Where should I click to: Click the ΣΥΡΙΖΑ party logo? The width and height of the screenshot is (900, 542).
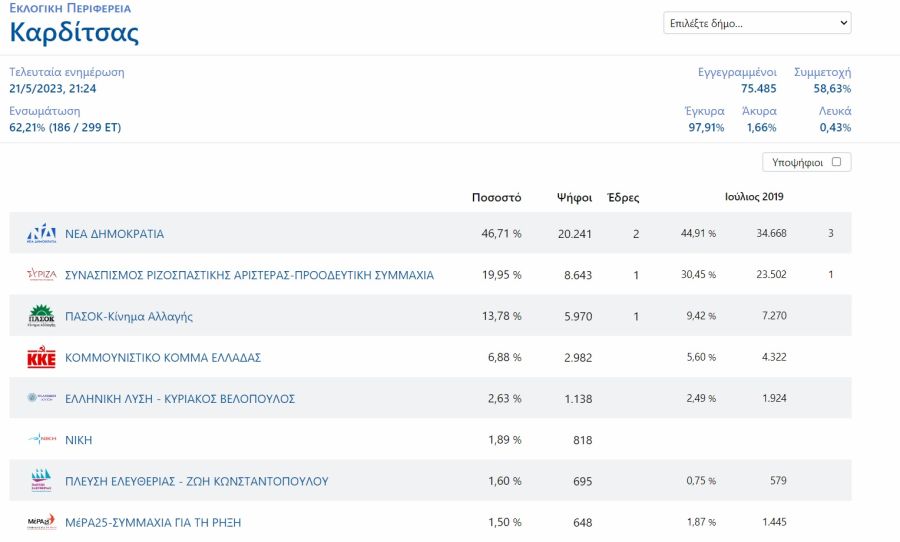click(x=41, y=275)
